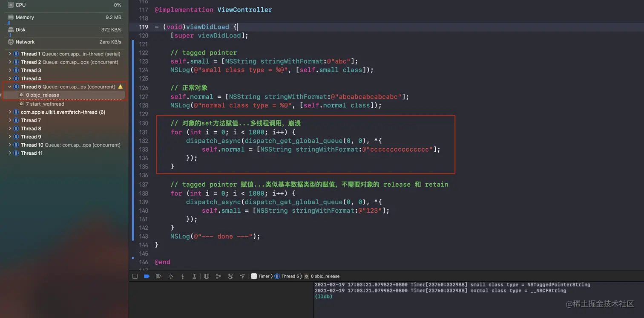Click the Network globe icon
This screenshot has width=644, height=318.
click(x=11, y=42)
